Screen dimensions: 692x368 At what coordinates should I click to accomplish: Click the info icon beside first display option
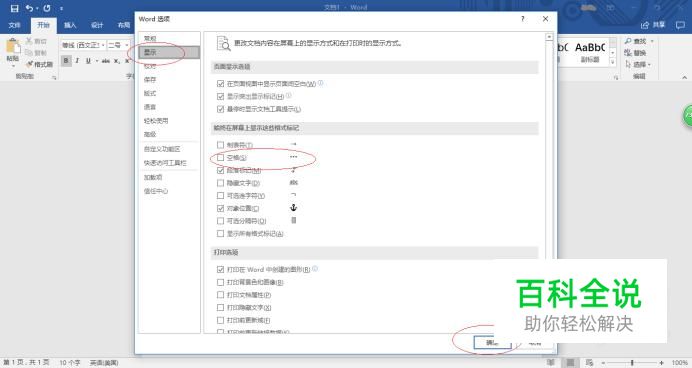coord(320,83)
